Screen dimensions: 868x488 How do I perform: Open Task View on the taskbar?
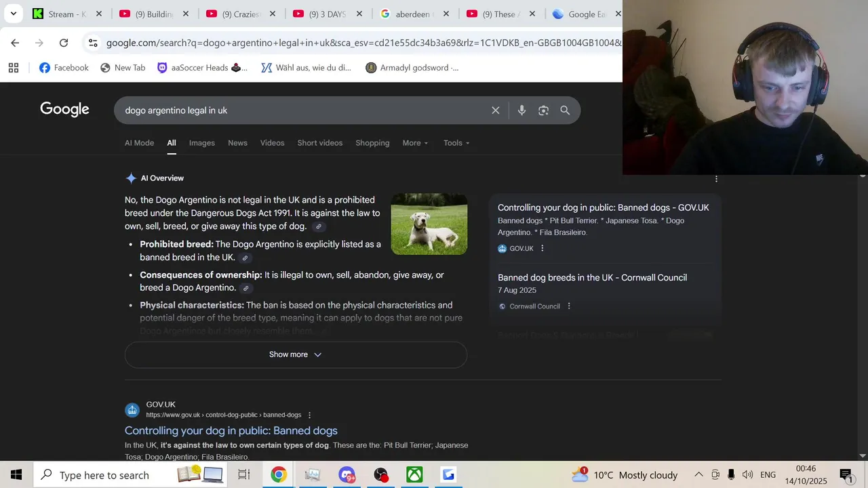point(244,474)
